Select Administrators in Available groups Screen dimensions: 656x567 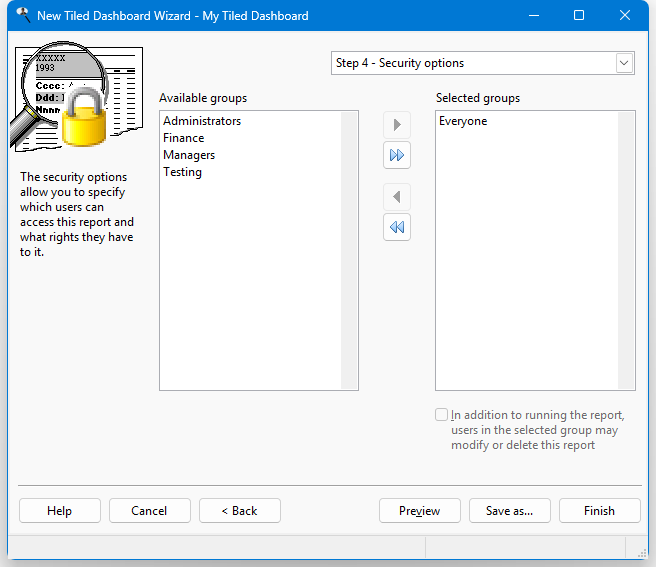tap(202, 121)
